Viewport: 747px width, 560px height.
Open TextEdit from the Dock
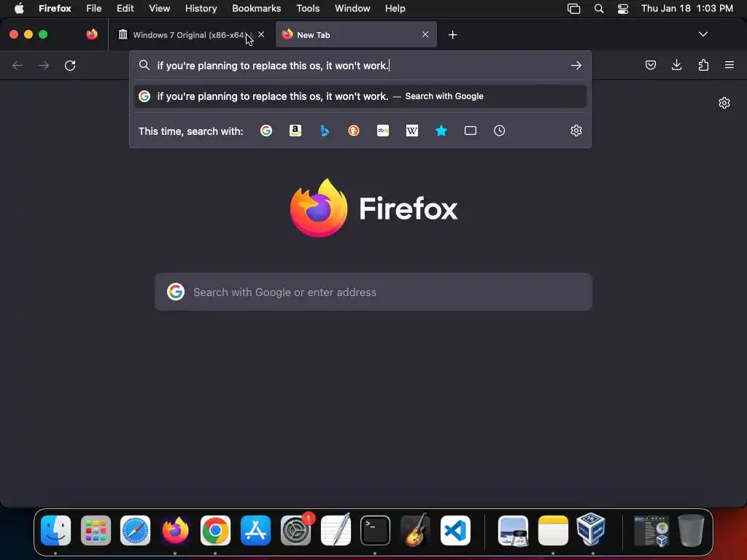click(336, 530)
